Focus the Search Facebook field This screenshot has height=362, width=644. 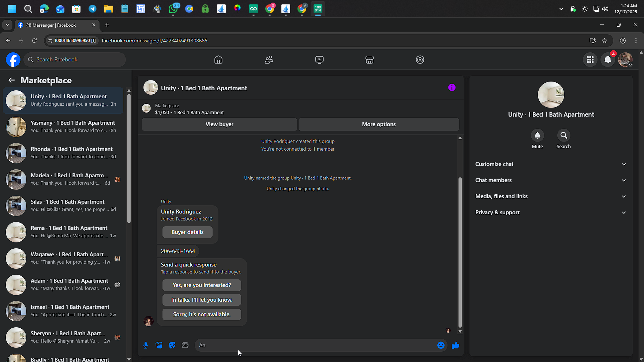tap(75, 60)
